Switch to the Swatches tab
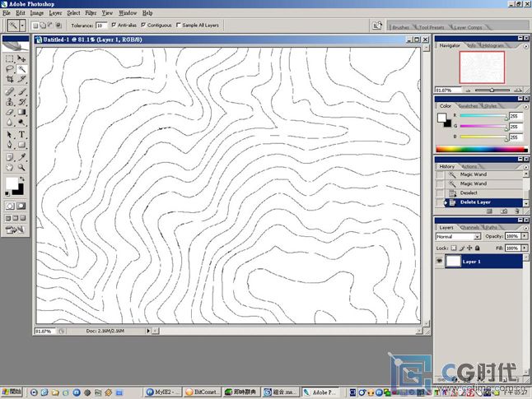The image size is (532, 399). [469, 106]
